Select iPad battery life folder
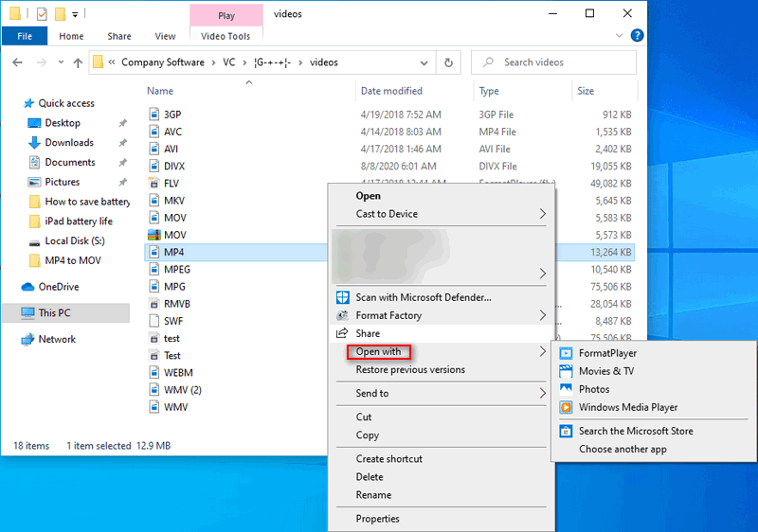758x532 pixels. coord(79,222)
